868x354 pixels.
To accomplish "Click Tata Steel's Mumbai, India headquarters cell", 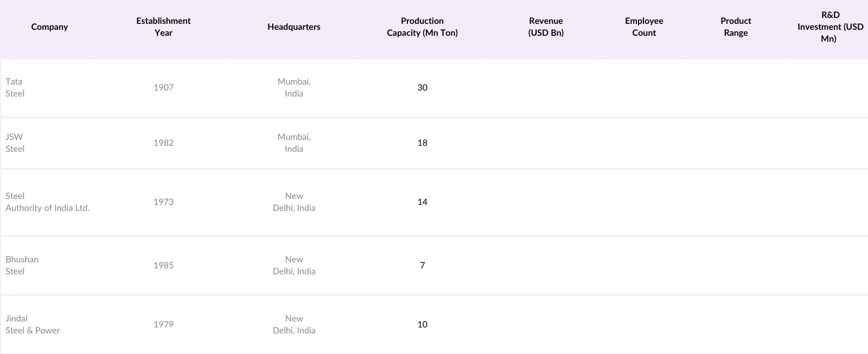I will tap(294, 88).
